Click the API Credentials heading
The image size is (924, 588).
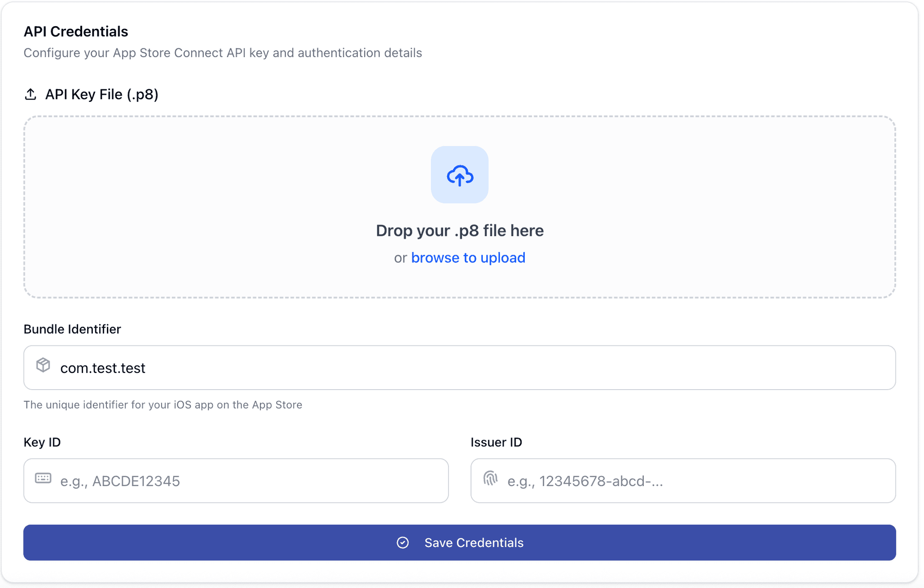click(x=76, y=31)
